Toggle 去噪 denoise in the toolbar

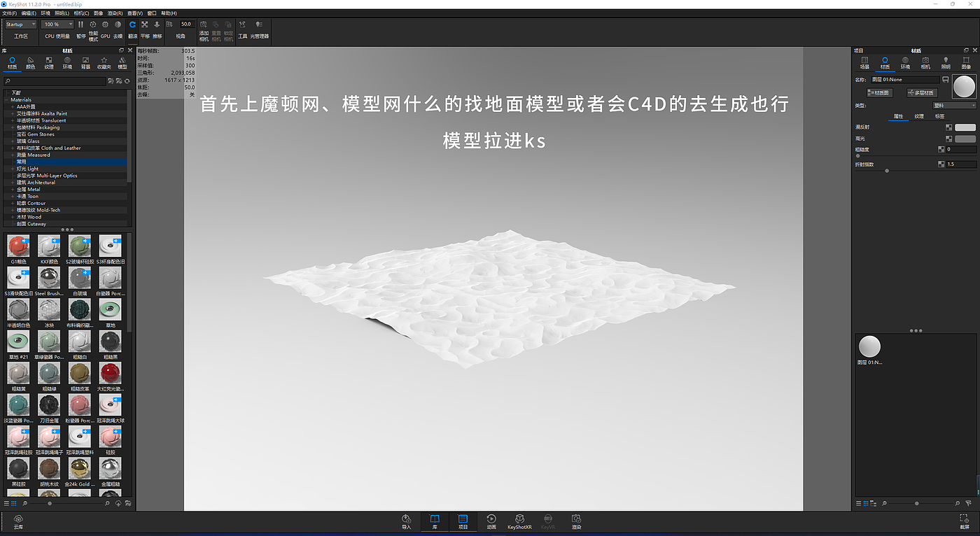[118, 24]
